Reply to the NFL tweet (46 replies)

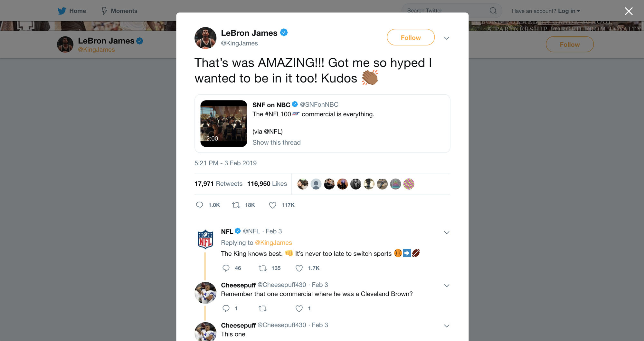226,268
